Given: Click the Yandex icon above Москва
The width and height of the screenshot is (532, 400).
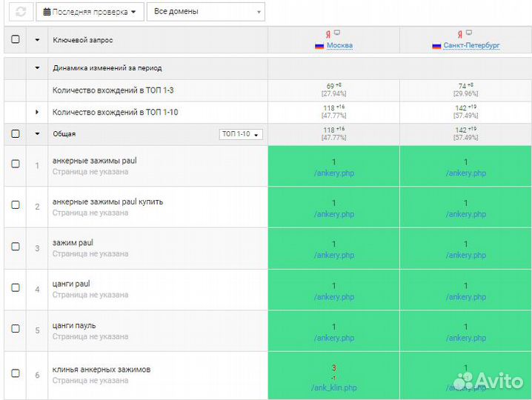Looking at the screenshot, I should click(x=327, y=34).
